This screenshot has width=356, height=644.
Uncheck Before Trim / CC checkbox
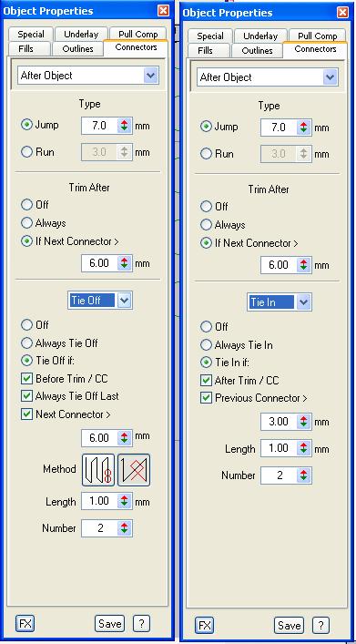point(26,379)
